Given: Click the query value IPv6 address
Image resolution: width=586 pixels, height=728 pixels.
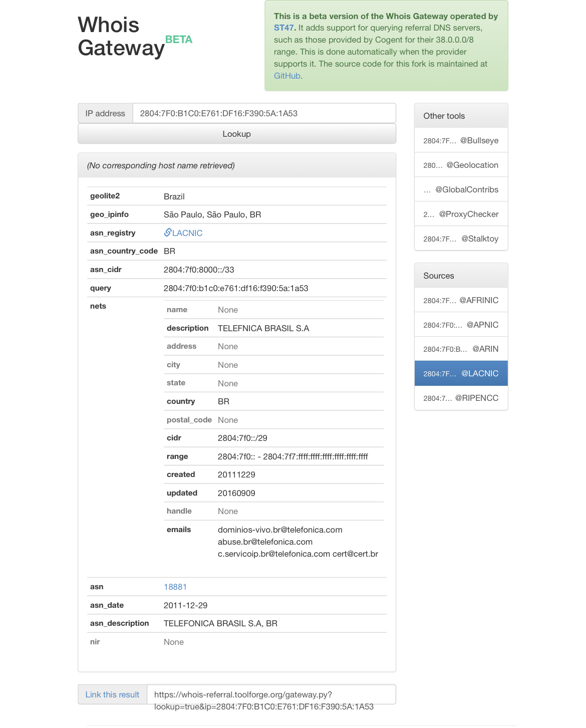Looking at the screenshot, I should click(236, 288).
